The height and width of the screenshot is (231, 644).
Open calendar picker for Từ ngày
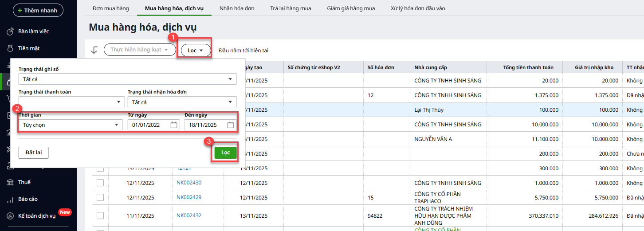click(x=174, y=125)
